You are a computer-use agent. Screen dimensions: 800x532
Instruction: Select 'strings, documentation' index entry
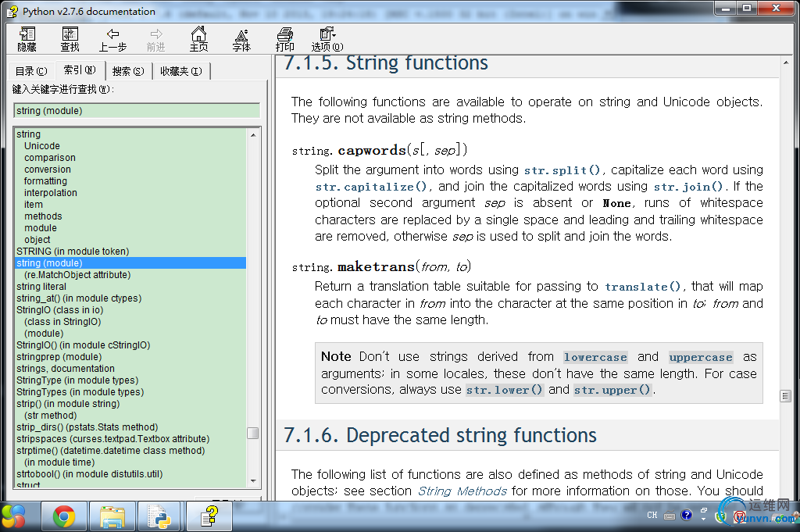(x=66, y=369)
